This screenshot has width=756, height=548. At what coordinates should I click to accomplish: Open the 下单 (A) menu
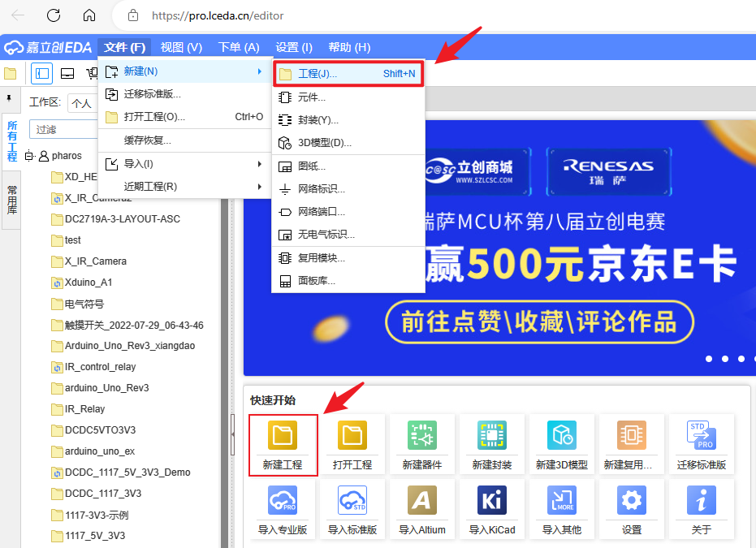[x=239, y=47]
